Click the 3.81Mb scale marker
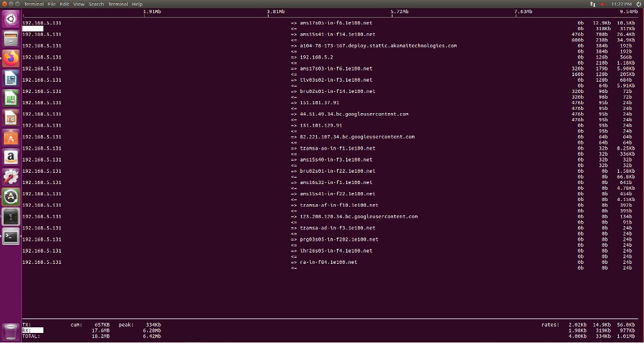The width and height of the screenshot is (644, 343). pyautogui.click(x=275, y=11)
